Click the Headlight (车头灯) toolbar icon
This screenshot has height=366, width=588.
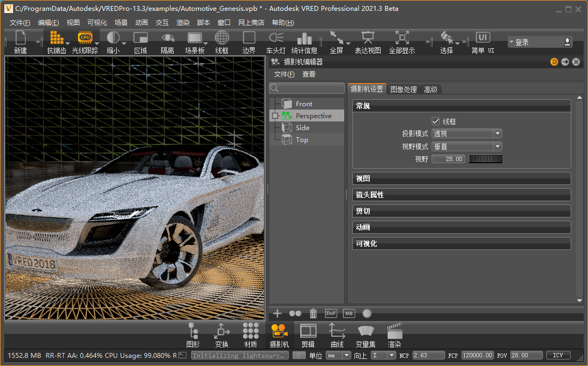click(276, 38)
